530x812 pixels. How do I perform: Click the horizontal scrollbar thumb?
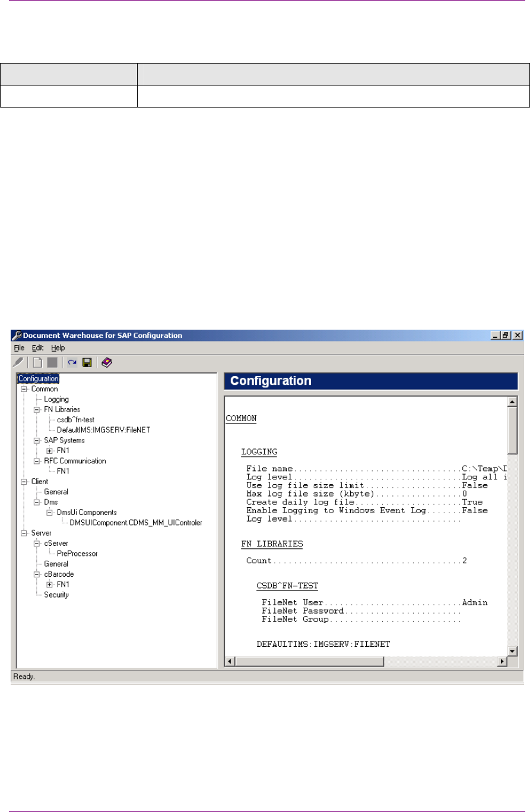tap(310, 661)
